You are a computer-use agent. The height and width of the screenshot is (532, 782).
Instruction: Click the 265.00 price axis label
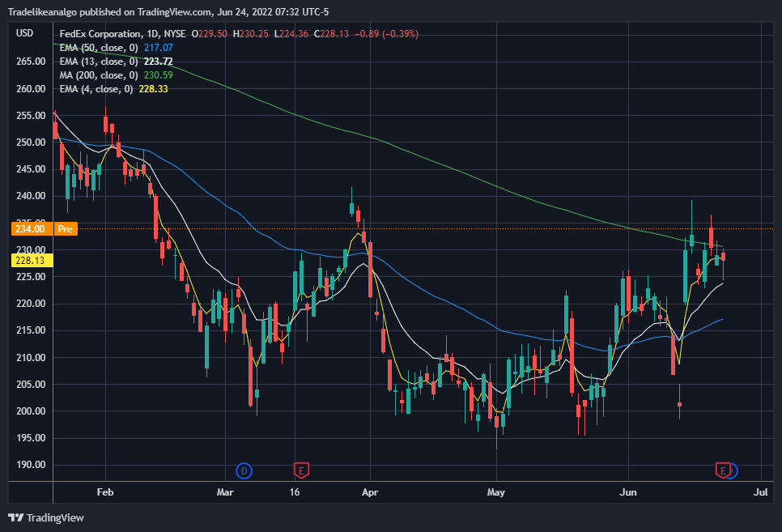coord(31,62)
